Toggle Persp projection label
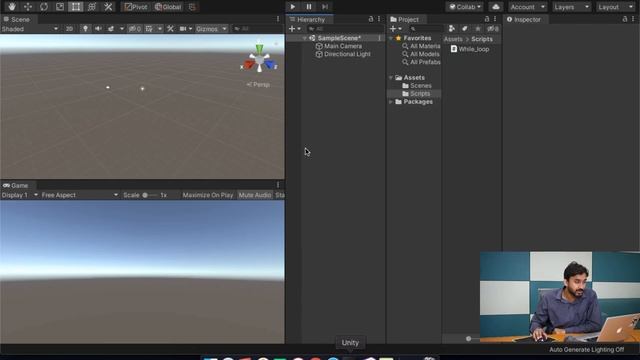The image size is (640, 360). (x=258, y=84)
